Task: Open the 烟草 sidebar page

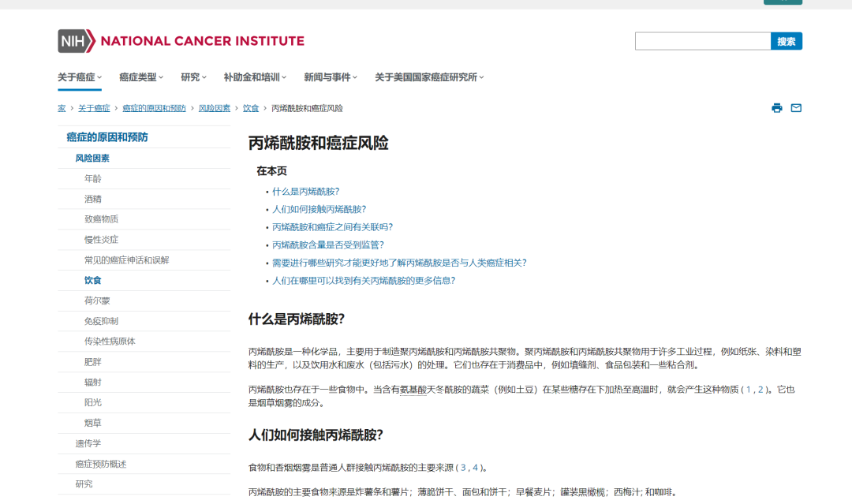Action: click(x=92, y=422)
